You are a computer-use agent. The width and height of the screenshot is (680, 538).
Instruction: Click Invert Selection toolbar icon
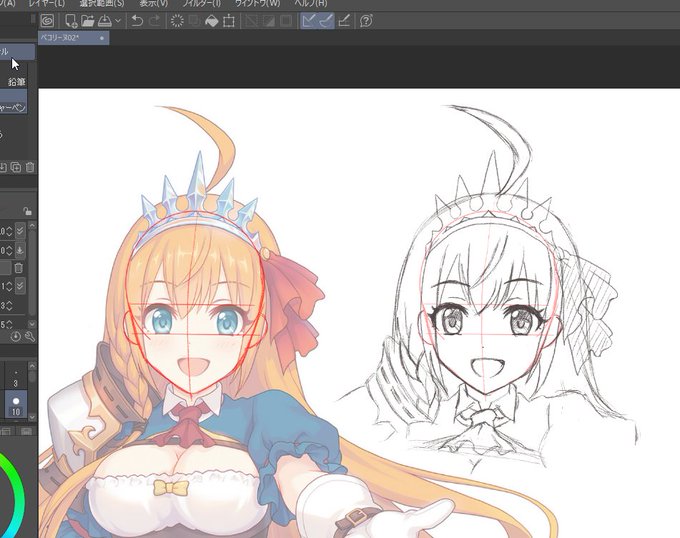pyautogui.click(x=269, y=20)
